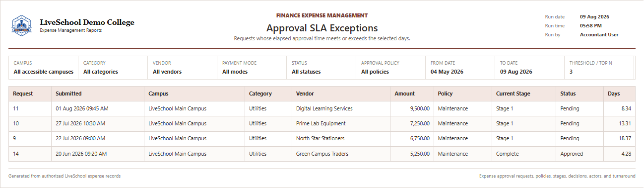Image resolution: width=644 pixels, height=188 pixels.
Task: Click the All accessible campuses filter value
Action: [x=44, y=72]
